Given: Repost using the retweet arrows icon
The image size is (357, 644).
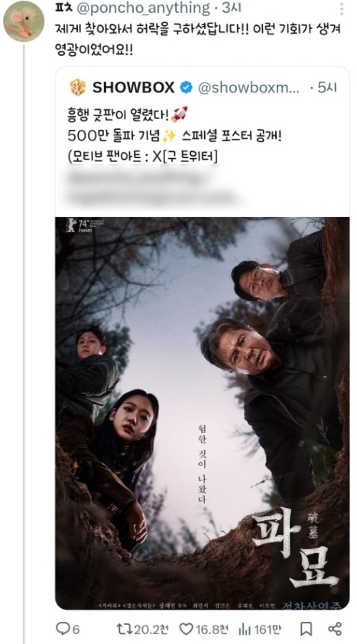Looking at the screenshot, I should [122, 628].
